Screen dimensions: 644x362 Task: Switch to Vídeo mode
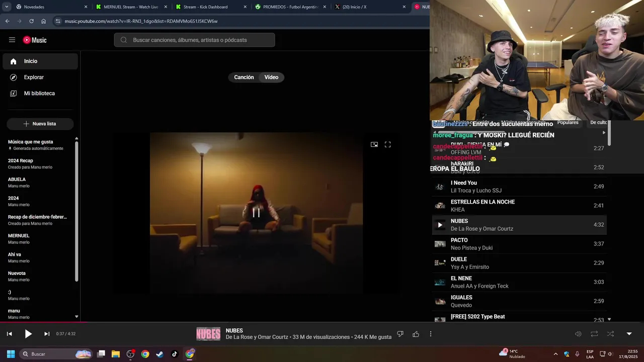(x=271, y=77)
